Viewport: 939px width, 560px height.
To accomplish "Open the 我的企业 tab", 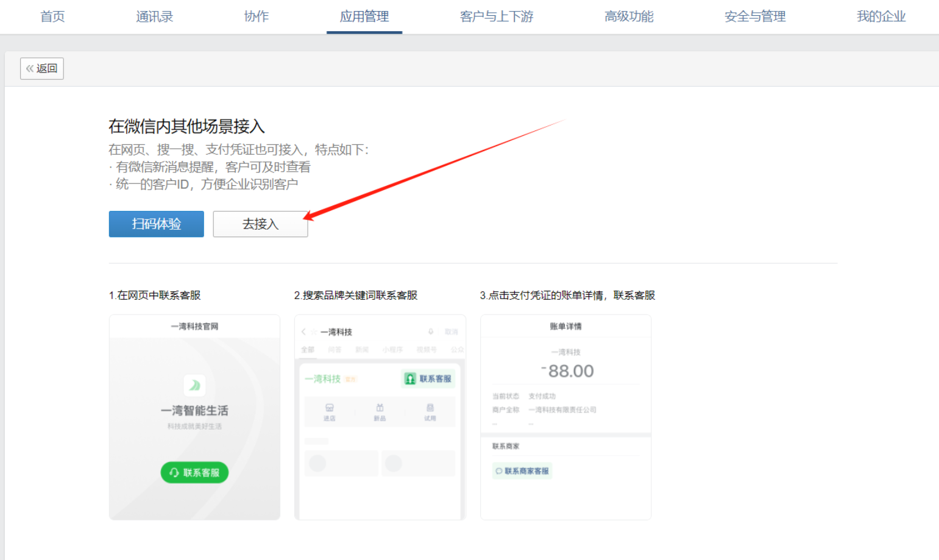I will (x=881, y=16).
